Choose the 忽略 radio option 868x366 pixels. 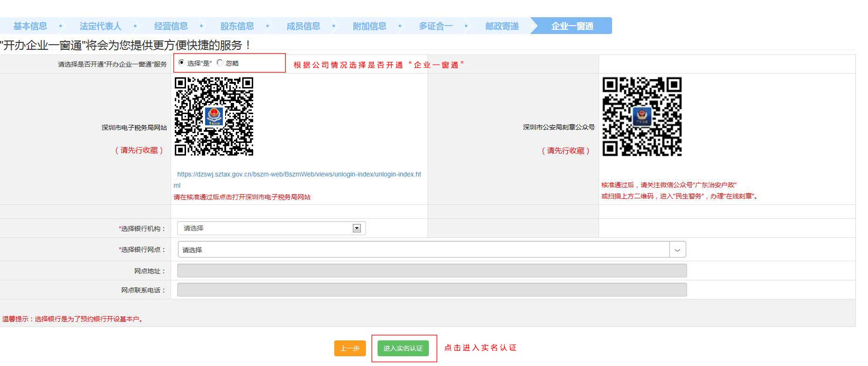coord(220,62)
